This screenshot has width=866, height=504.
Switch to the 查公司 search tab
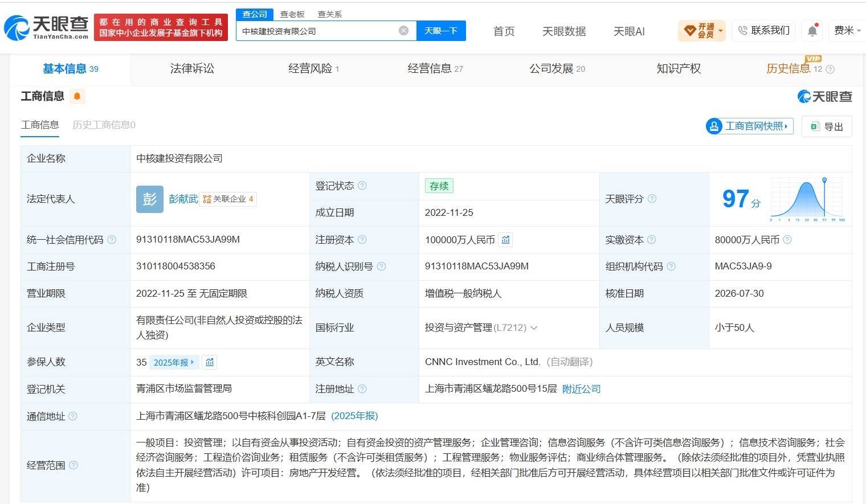point(255,14)
